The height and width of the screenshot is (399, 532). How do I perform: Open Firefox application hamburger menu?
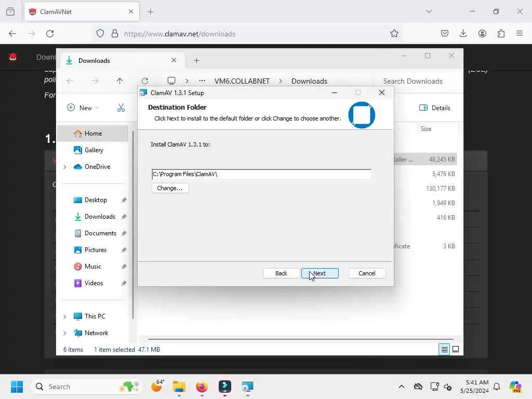tap(520, 33)
